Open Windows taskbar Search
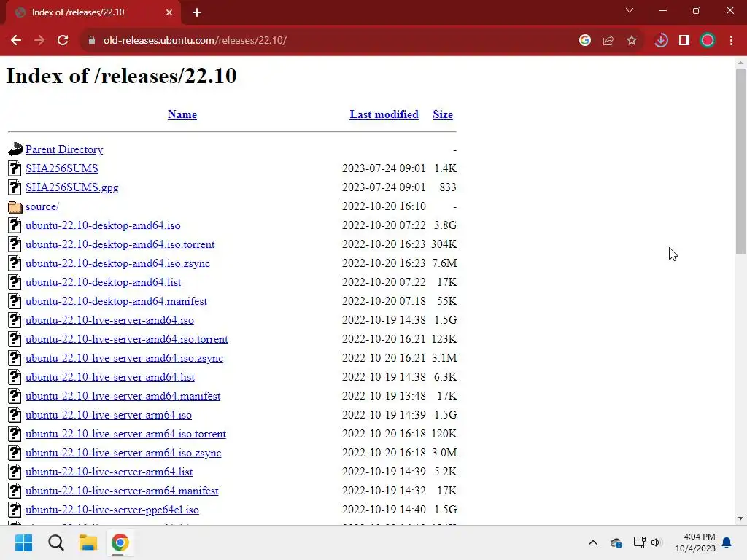 pos(55,542)
